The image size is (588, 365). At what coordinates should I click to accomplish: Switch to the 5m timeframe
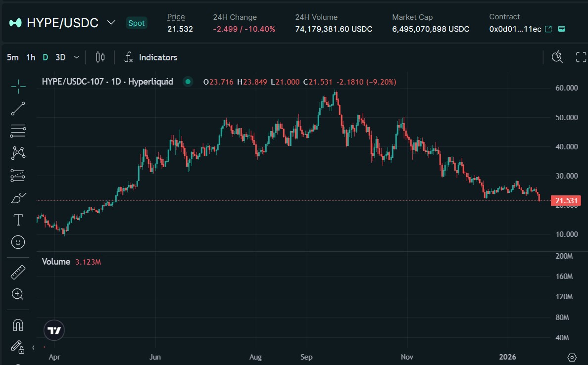pos(13,57)
